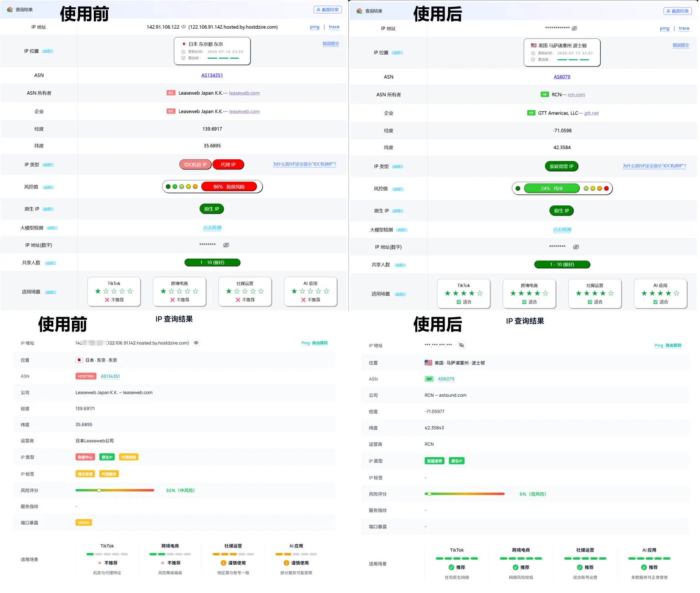Image resolution: width=700 pixels, height=593 pixels.
Task: Click 说明? beside 风控值 in 使用前 panel
Action: [x=48, y=187]
